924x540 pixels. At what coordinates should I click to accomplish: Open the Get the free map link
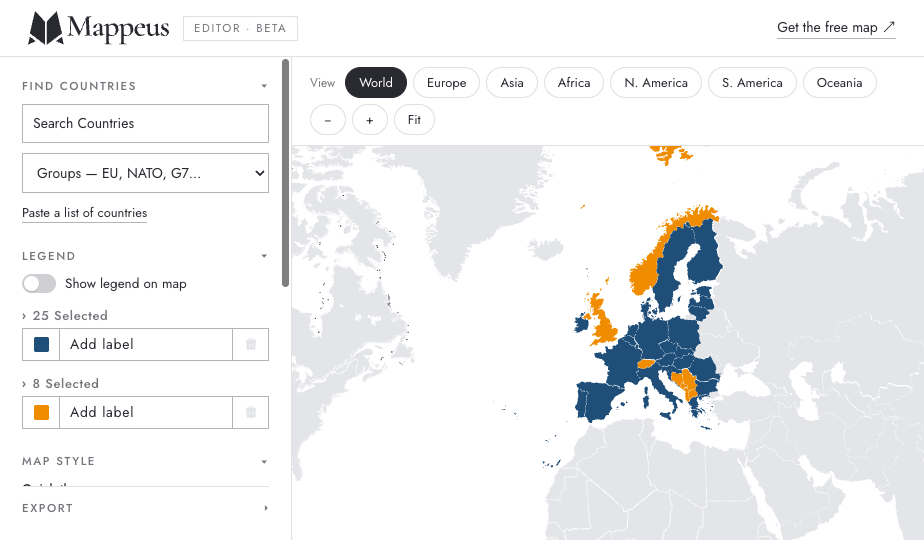click(836, 28)
